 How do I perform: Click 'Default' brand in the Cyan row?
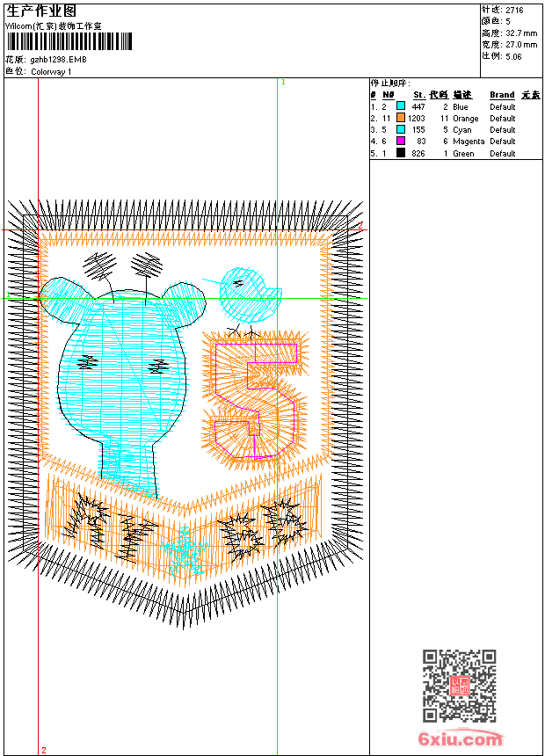(503, 130)
